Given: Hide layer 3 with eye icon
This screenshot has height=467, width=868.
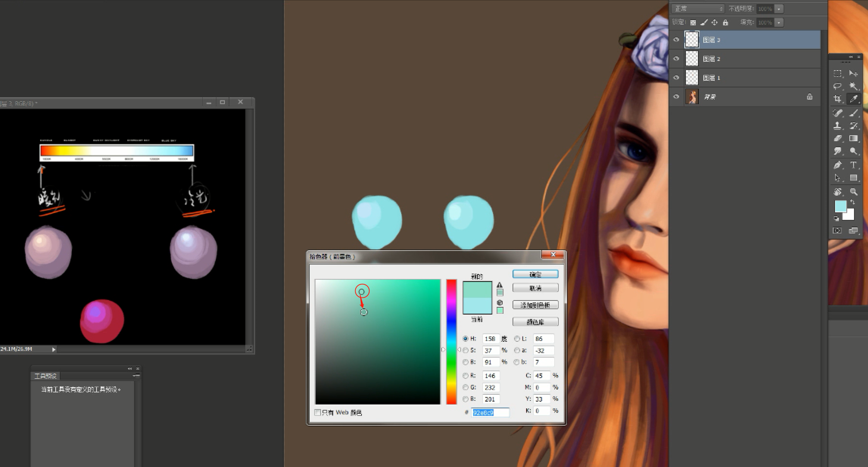Looking at the screenshot, I should click(676, 40).
